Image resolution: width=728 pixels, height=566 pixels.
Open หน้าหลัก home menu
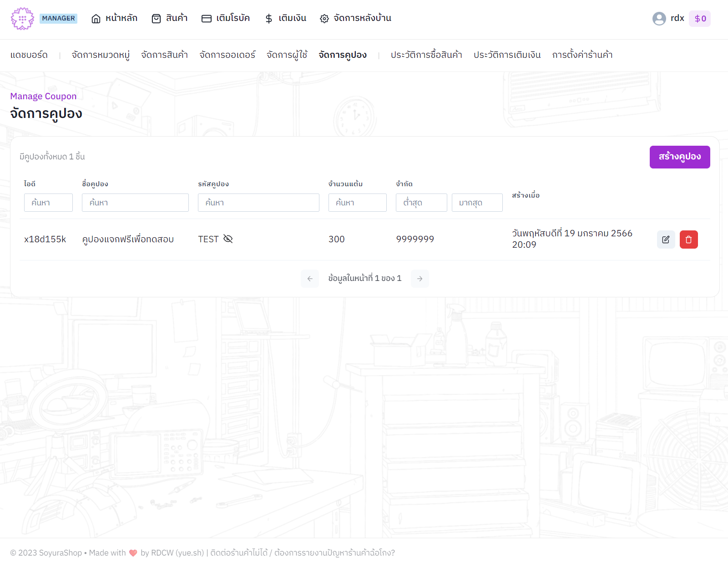[115, 18]
